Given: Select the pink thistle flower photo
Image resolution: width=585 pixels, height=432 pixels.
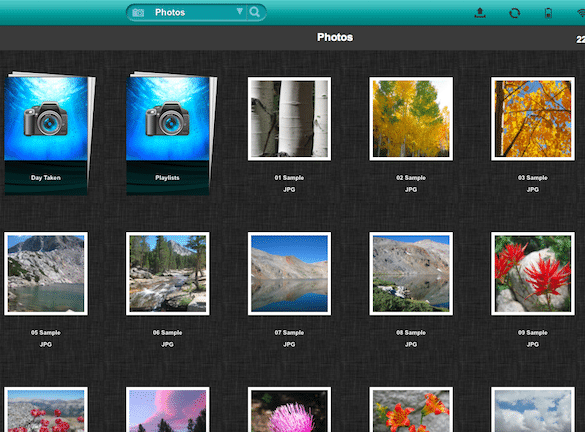Looking at the screenshot, I should (289, 409).
